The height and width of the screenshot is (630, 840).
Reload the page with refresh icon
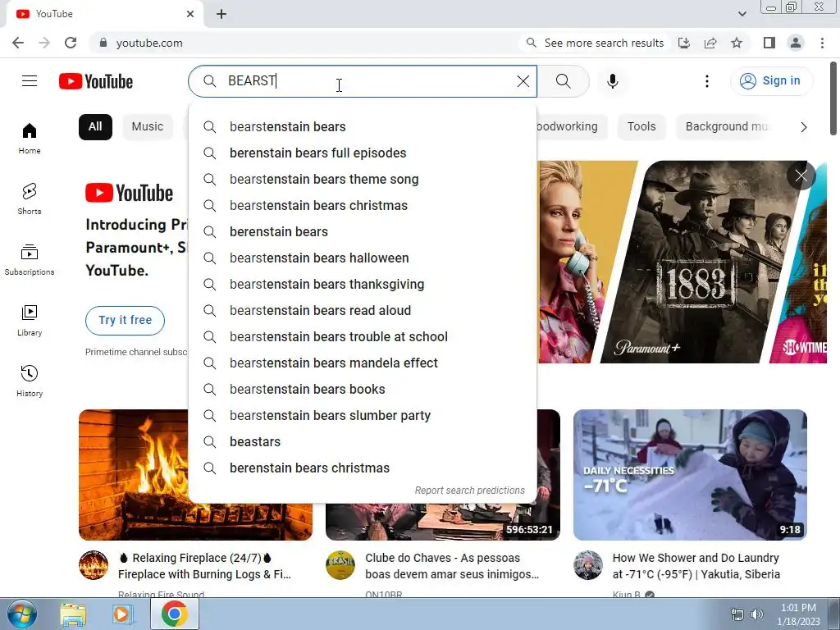(71, 43)
